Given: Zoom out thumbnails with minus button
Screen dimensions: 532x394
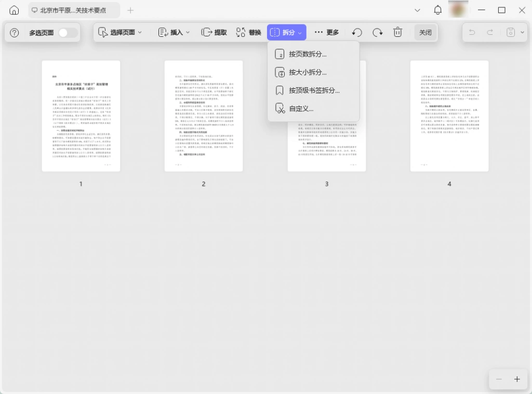Looking at the screenshot, I should (x=499, y=379).
